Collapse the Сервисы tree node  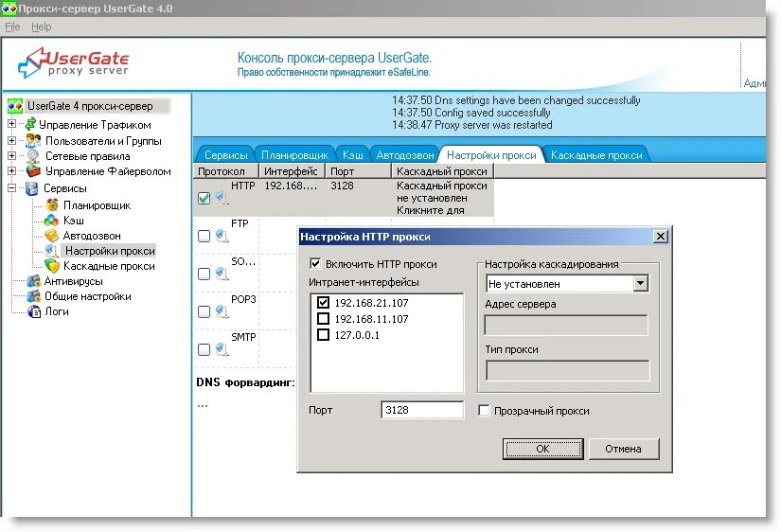11,187
